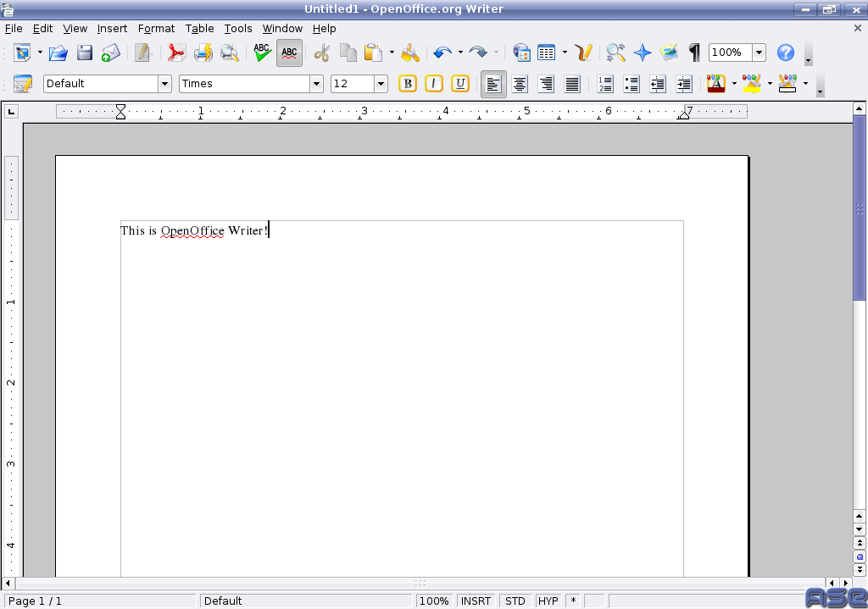The image size is (868, 609).
Task: Select Align Left paragraph button
Action: (x=493, y=84)
